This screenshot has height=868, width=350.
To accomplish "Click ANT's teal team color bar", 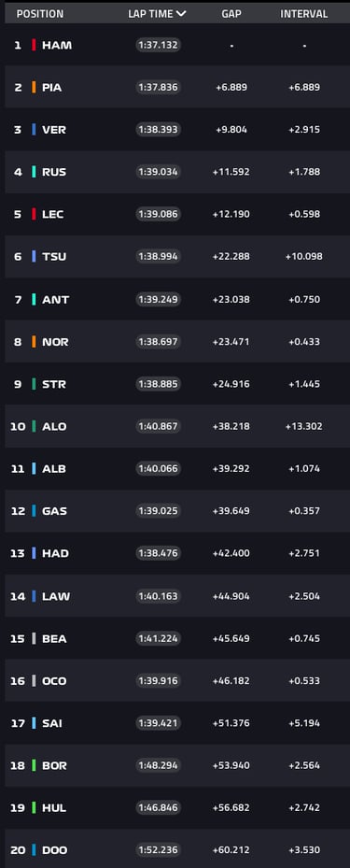I will point(34,299).
